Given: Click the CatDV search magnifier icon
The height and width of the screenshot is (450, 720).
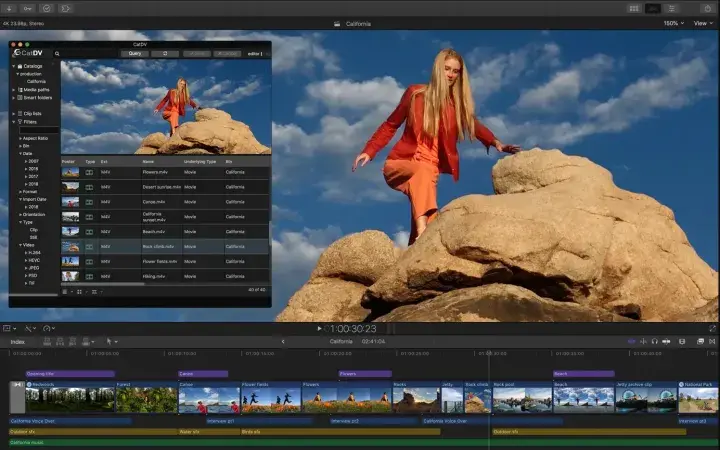Looking at the screenshot, I should [x=57, y=54].
